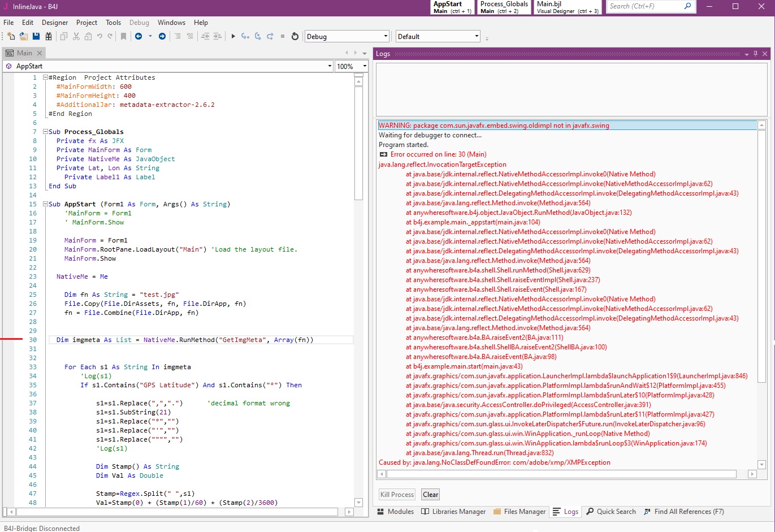Run the program with the play icon
Viewport: 775px width, 532px height.
pos(233,36)
